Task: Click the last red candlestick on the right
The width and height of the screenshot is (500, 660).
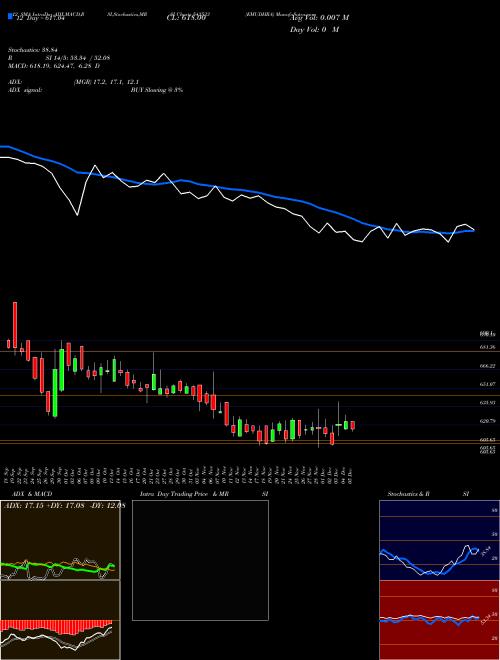Action: pyautogui.click(x=353, y=425)
